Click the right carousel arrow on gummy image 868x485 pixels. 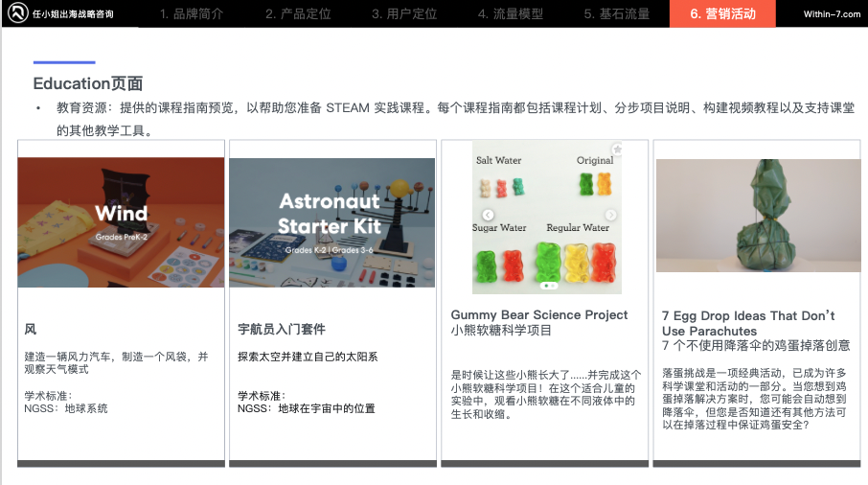(x=610, y=215)
